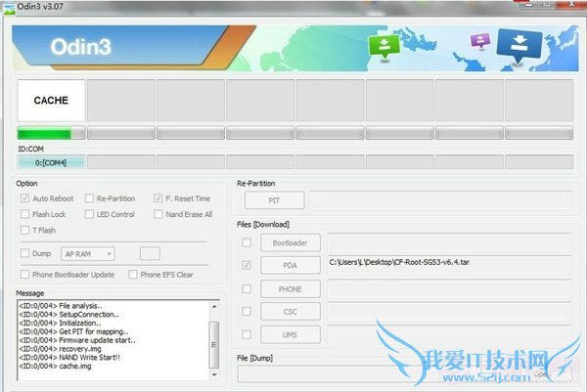Screen dimensions: 587x392
Task: Click the 'recovery.img' log line
Action: tap(60, 349)
